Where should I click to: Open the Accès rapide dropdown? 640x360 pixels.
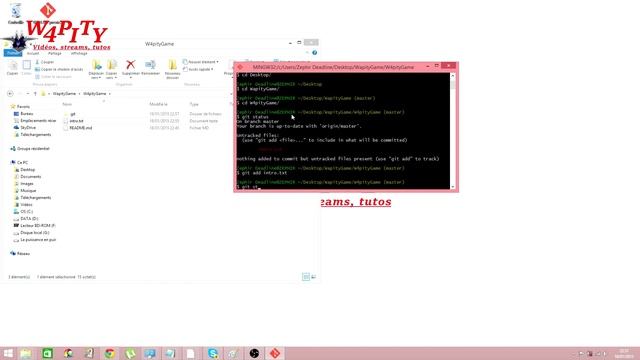pos(198,69)
